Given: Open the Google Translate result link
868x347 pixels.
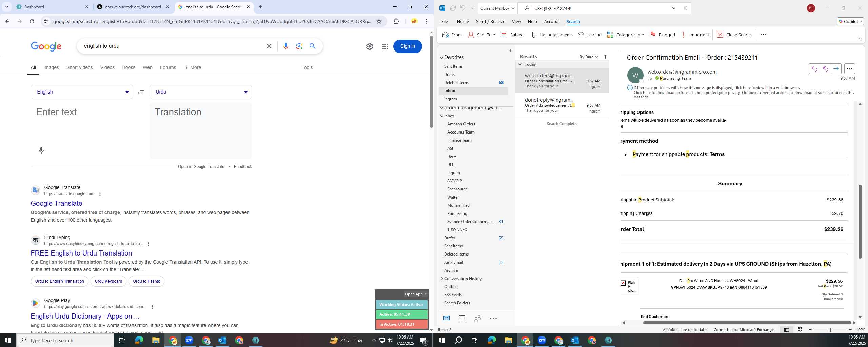Looking at the screenshot, I should tap(57, 203).
